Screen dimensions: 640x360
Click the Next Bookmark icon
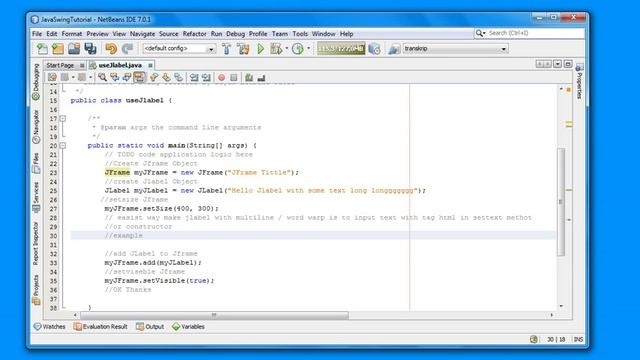pyautogui.click(x=166, y=77)
